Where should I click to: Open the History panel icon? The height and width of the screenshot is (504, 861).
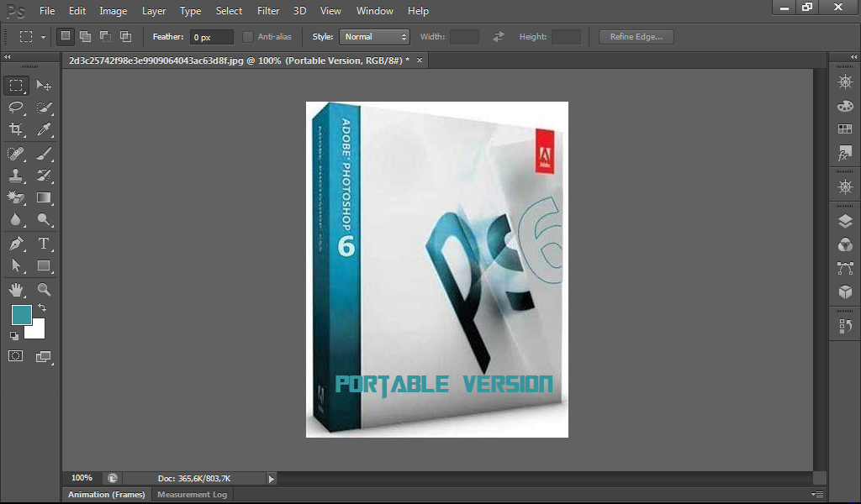tap(845, 326)
